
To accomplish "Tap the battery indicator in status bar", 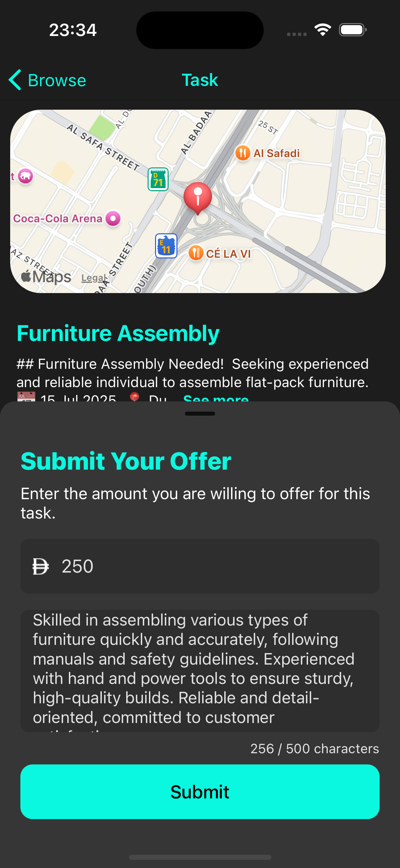I will click(x=353, y=30).
